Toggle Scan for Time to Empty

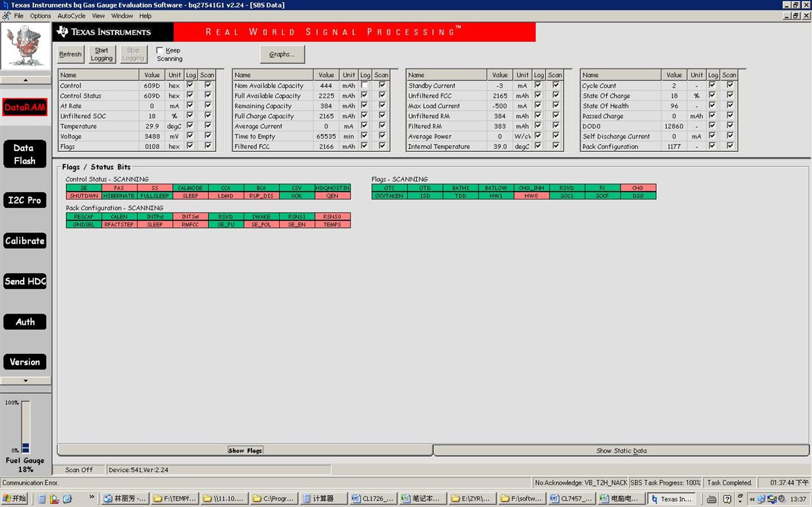382,136
